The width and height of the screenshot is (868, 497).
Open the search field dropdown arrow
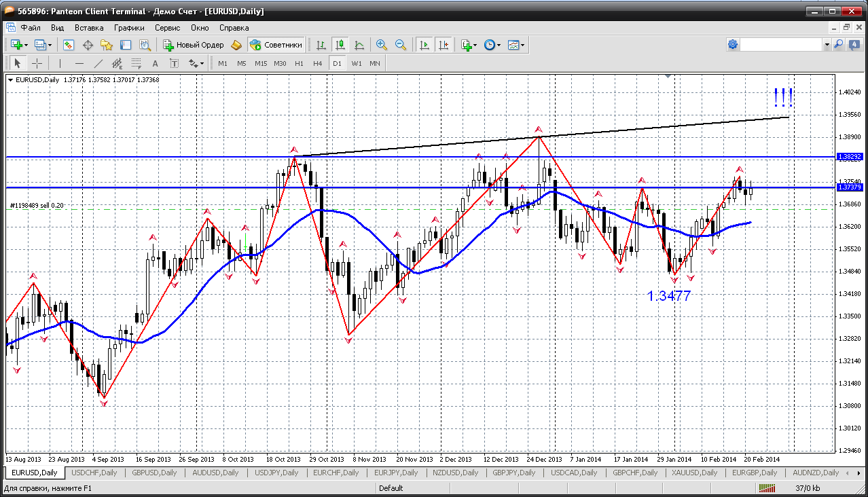click(x=827, y=45)
